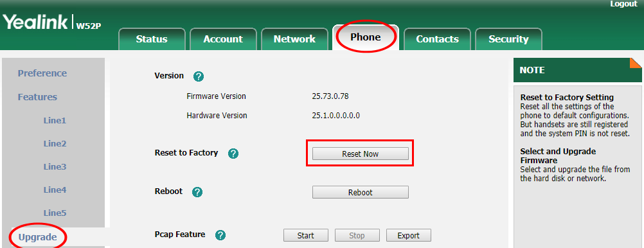This screenshot has height=248, width=644.
Task: Click the NOTE panel header
Action: 577,70
